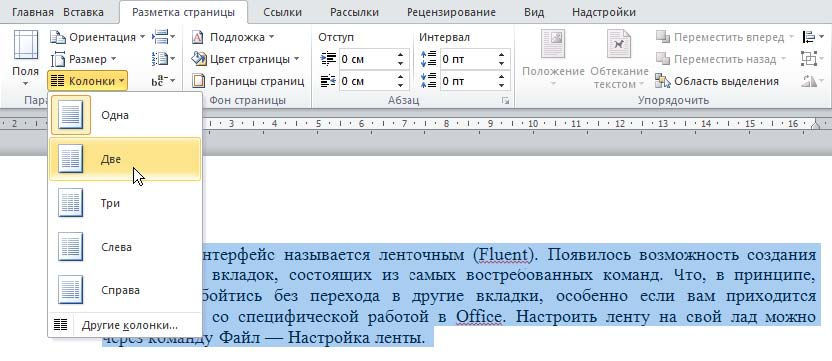Open Область выделения selection pane
Image resolution: width=832 pixels, height=361 pixels.
(718, 81)
